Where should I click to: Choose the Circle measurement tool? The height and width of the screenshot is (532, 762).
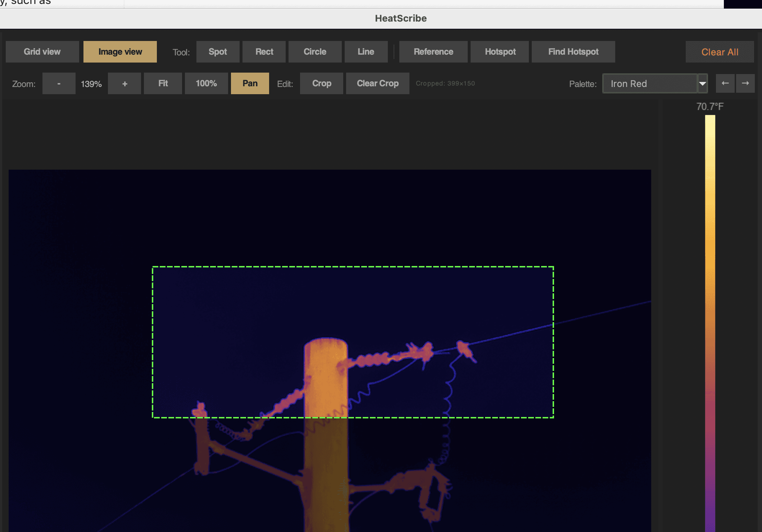click(315, 52)
